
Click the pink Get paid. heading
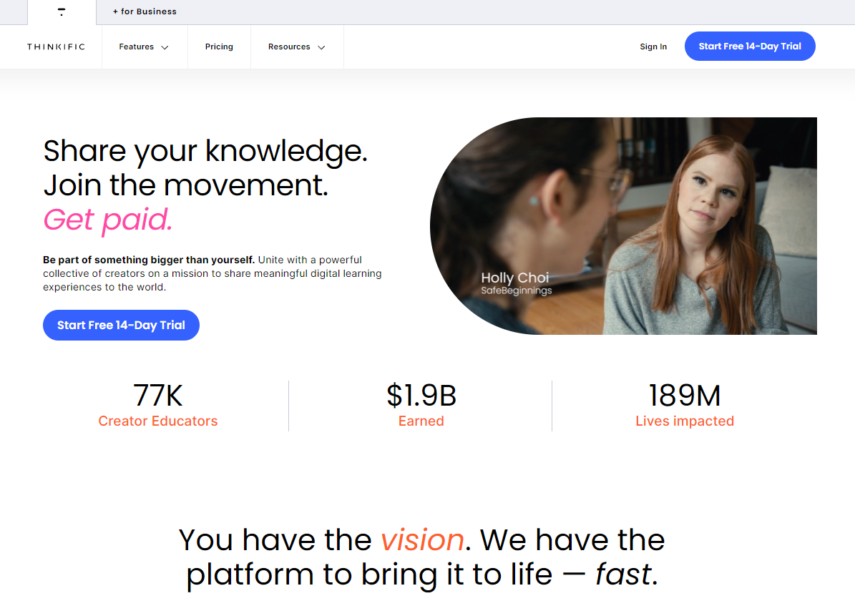click(108, 220)
